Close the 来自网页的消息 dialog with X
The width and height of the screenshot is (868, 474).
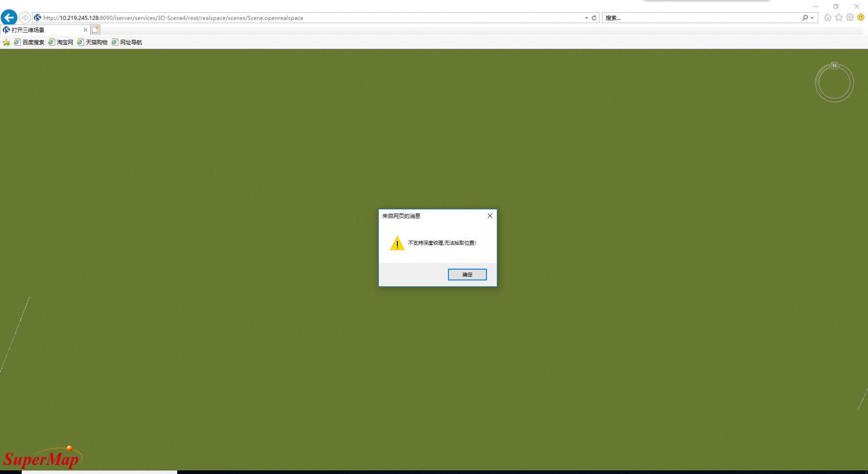click(x=490, y=216)
